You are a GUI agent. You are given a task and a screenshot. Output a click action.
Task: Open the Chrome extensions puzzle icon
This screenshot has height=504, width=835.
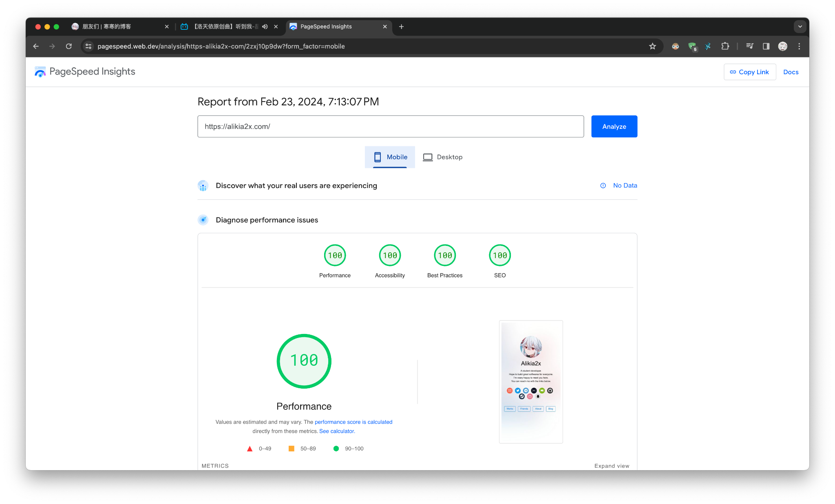725,46
